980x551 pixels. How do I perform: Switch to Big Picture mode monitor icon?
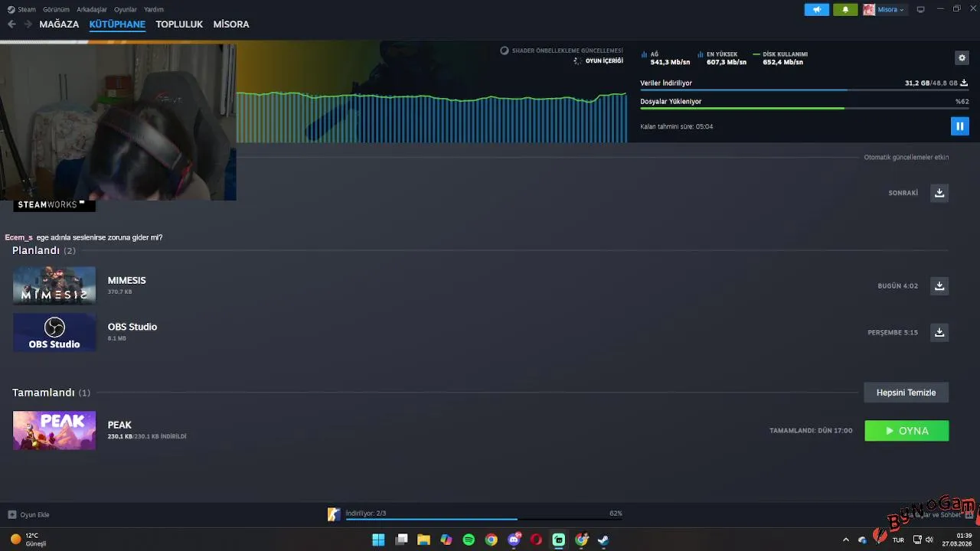click(x=920, y=10)
